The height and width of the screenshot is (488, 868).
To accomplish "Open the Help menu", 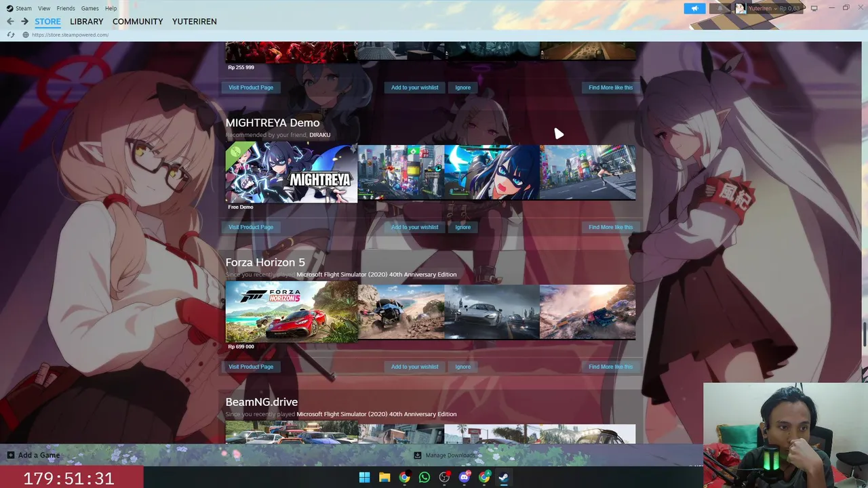I will [x=111, y=8].
